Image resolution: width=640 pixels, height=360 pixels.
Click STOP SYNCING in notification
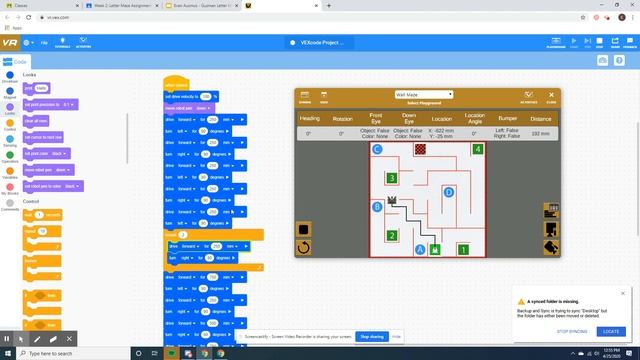tap(572, 331)
